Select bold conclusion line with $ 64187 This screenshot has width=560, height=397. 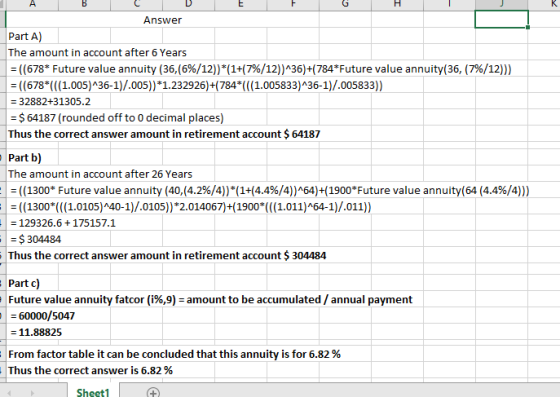click(164, 134)
